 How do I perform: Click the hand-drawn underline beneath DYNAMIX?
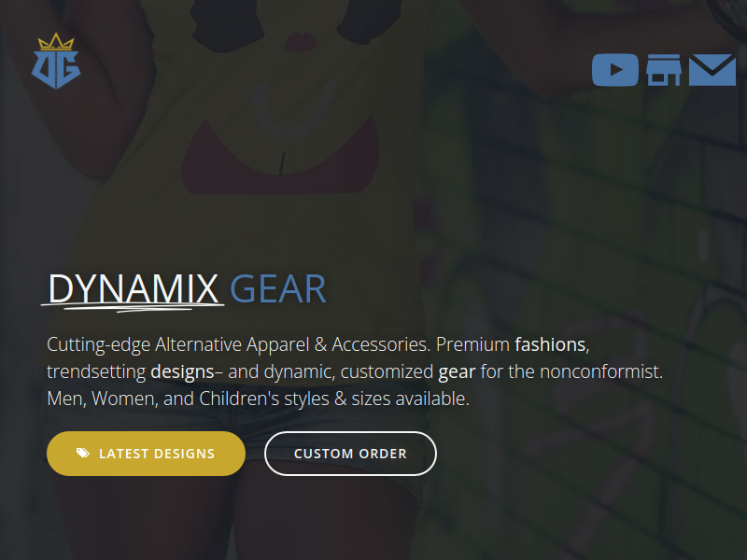[x=133, y=306]
